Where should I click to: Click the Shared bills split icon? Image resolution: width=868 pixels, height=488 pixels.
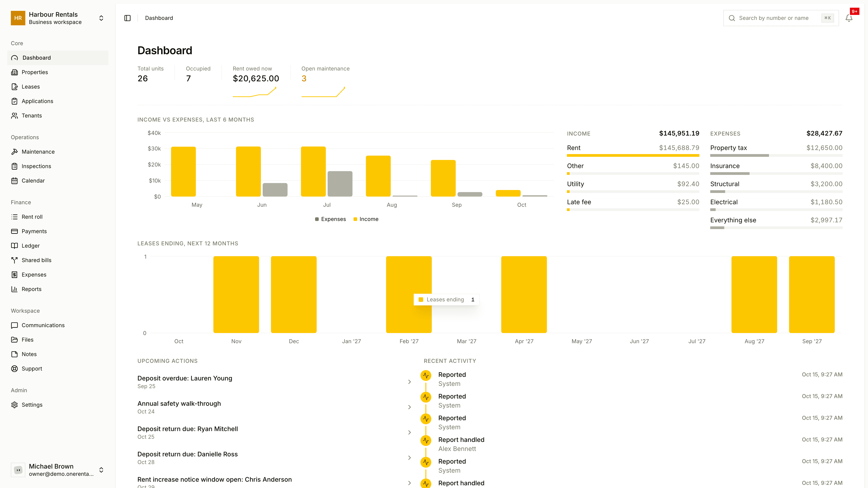pyautogui.click(x=14, y=260)
